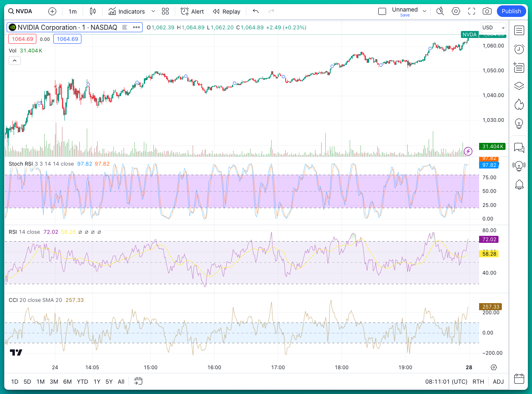Open quick search lightning magnifier
This screenshot has width=532, height=394.
point(440,11)
